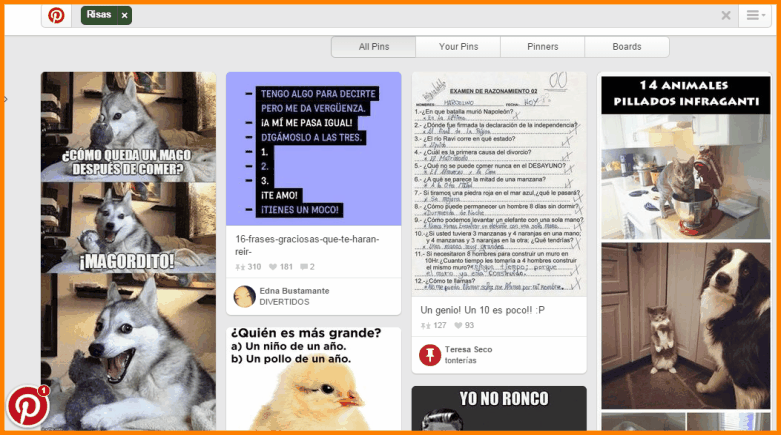Open the Examen de Razonamiento pin image
This screenshot has width=781, height=435.
click(x=499, y=184)
